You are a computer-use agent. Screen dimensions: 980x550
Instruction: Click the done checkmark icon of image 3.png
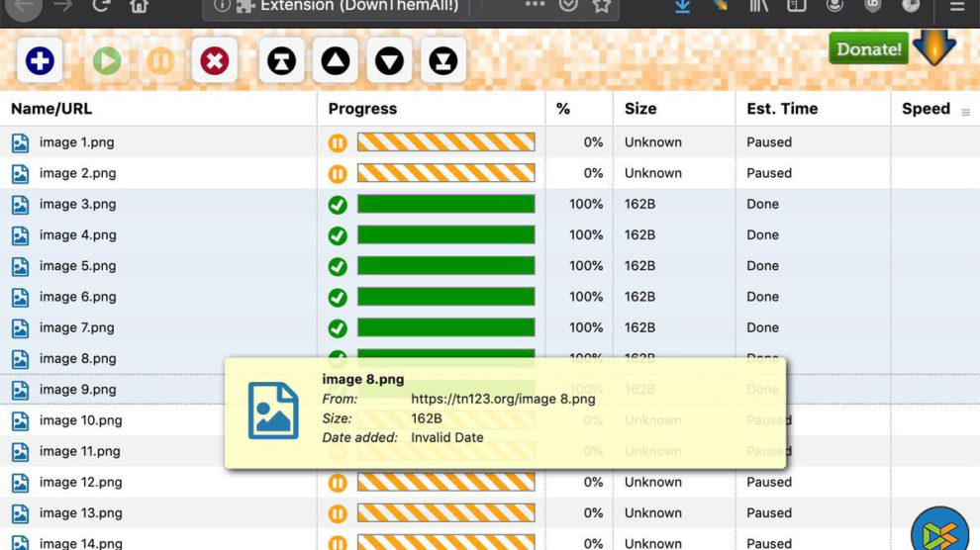point(338,205)
